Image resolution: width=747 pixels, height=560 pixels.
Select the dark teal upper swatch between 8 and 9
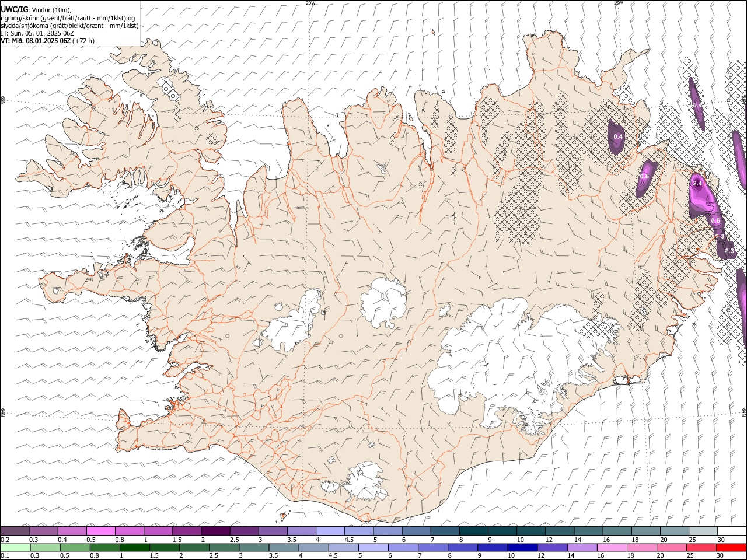[x=474, y=531]
